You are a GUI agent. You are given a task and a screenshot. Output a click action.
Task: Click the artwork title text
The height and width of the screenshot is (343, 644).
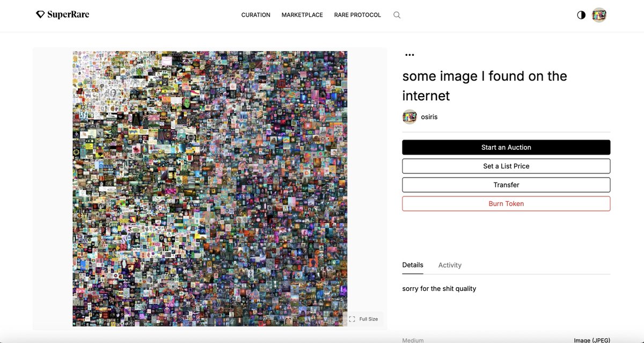pos(485,86)
